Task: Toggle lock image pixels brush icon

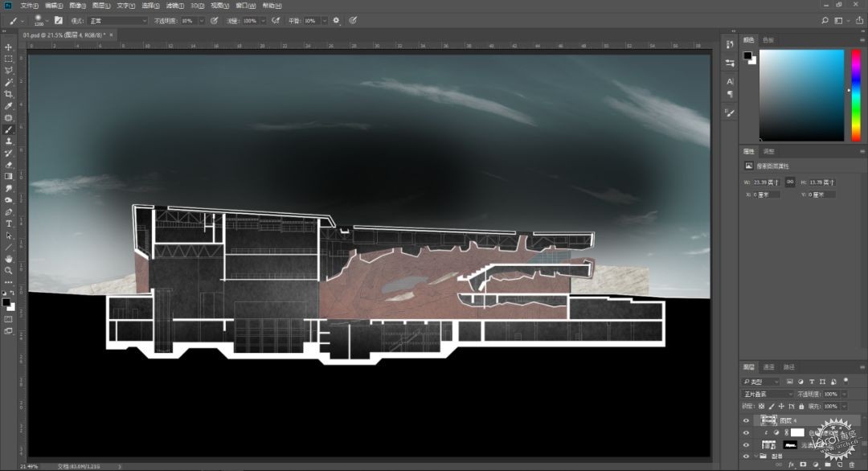Action: click(772, 406)
